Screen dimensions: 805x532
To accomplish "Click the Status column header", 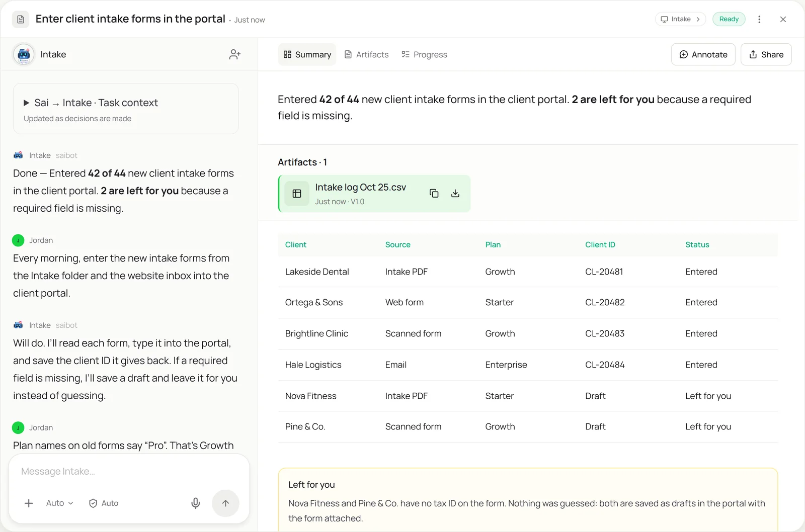I will [697, 245].
